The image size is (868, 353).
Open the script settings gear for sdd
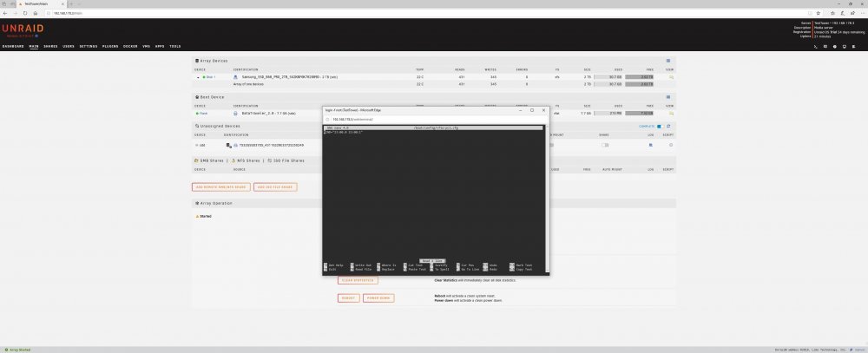[x=671, y=145]
